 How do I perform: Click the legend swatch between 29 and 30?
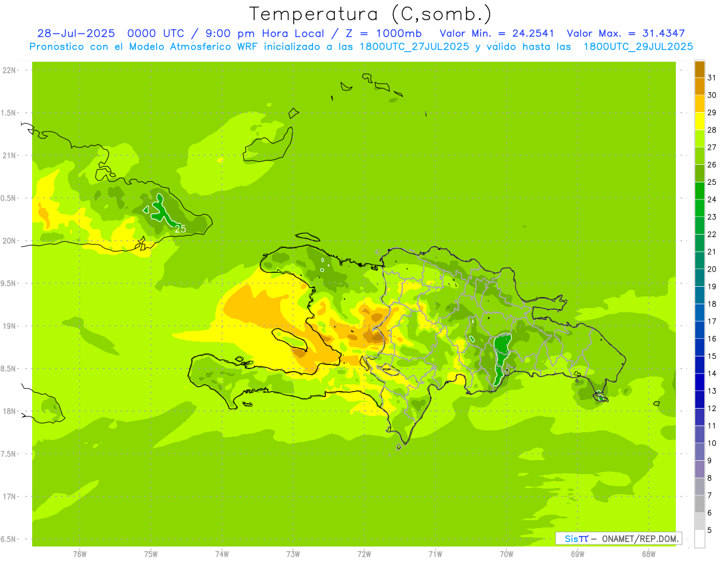(x=699, y=104)
